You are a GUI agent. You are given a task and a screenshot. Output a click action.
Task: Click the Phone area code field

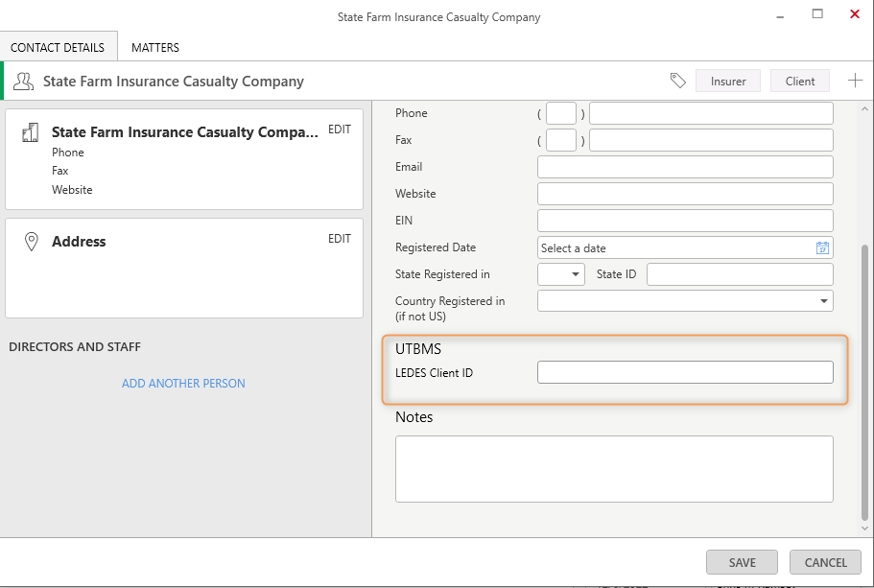[x=560, y=113]
